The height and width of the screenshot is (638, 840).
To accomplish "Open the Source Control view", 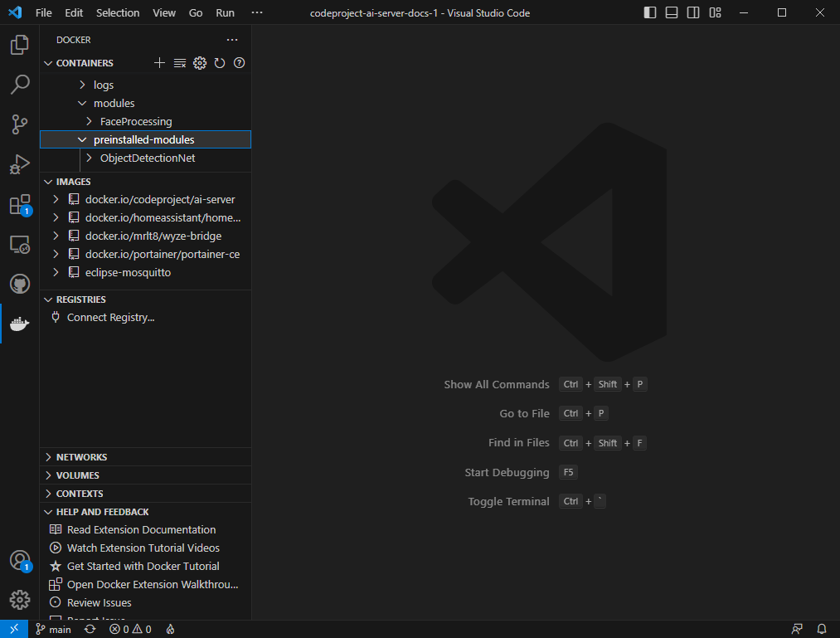I will pyautogui.click(x=20, y=124).
